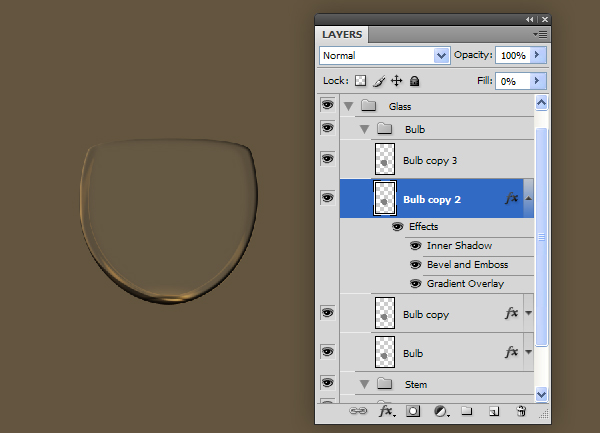Click the layers scrollbar up arrow
Screen dimensions: 600x433
541,103
